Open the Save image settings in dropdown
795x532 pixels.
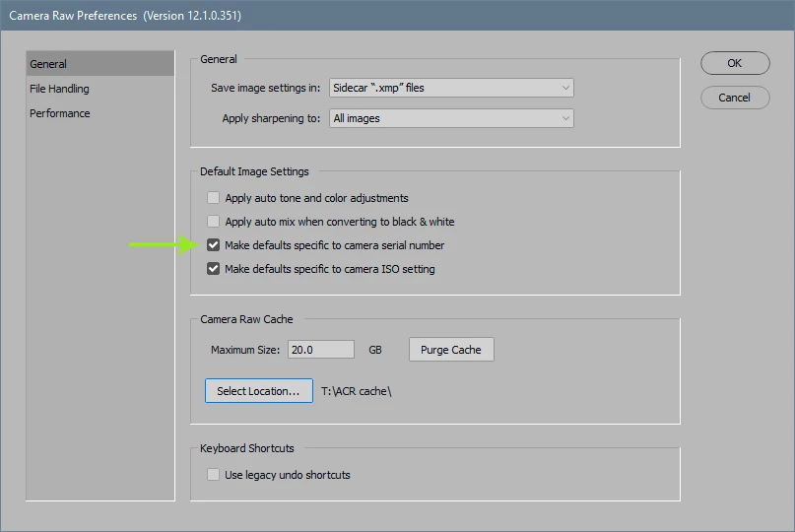(x=451, y=88)
